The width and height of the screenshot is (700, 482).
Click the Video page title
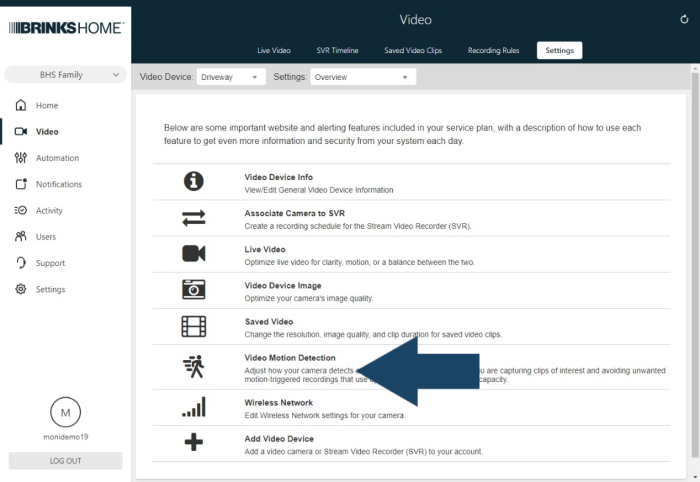point(415,20)
